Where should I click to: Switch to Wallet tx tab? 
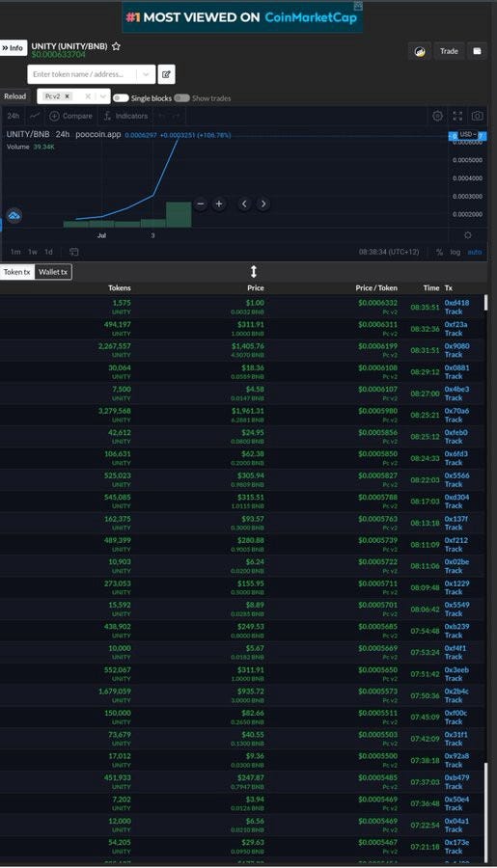click(x=53, y=272)
